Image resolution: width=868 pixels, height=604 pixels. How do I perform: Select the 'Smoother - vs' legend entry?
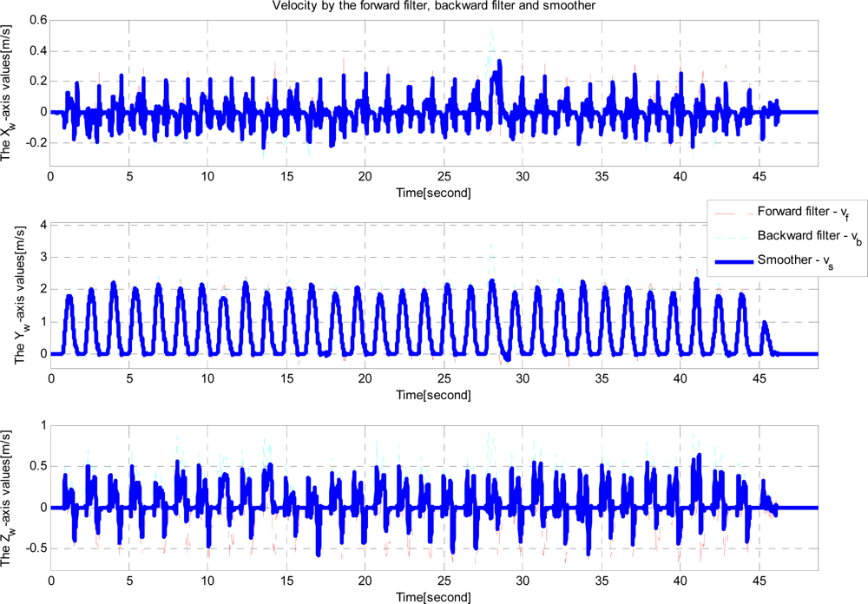coord(795,260)
